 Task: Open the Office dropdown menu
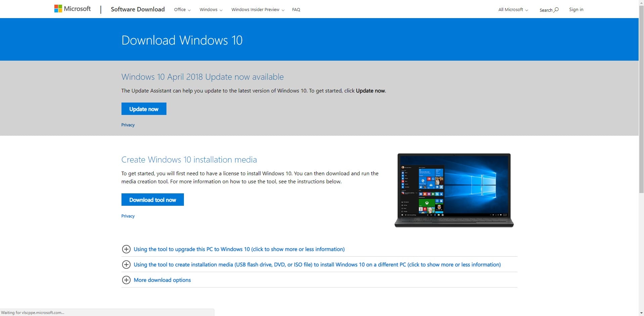click(182, 10)
